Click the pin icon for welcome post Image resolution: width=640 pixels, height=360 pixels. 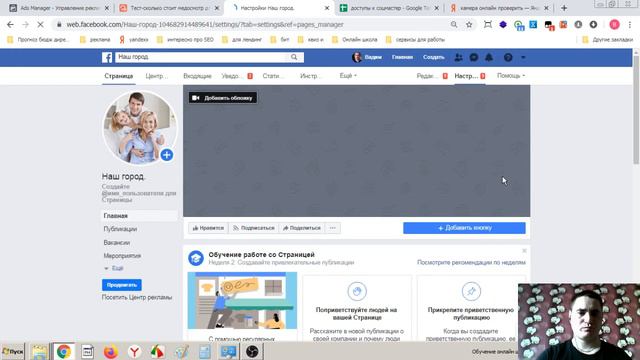[471, 291]
